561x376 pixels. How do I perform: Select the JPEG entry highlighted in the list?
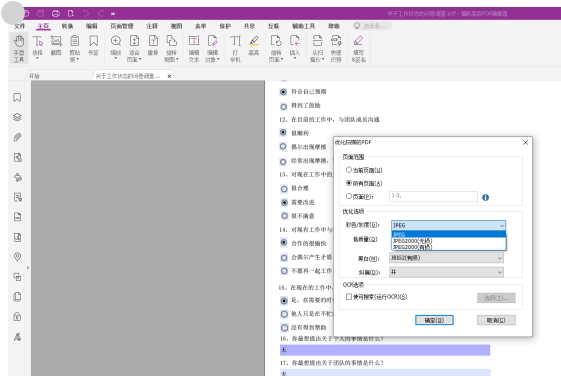point(449,234)
